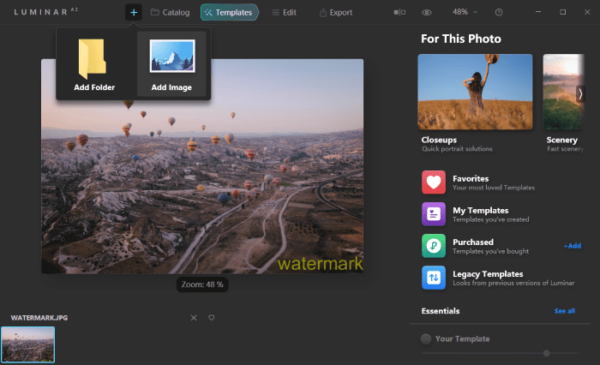Open the Purchased green icon
This screenshot has height=365, width=600.
pyautogui.click(x=434, y=246)
